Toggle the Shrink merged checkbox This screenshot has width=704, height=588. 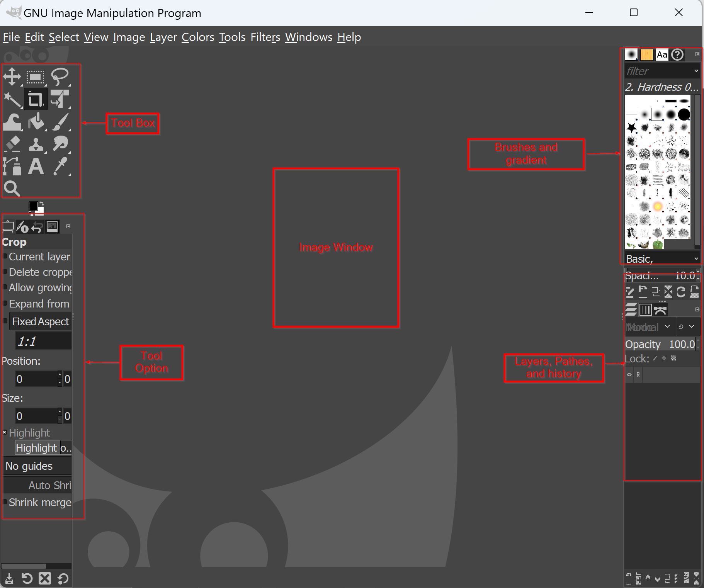(5, 502)
